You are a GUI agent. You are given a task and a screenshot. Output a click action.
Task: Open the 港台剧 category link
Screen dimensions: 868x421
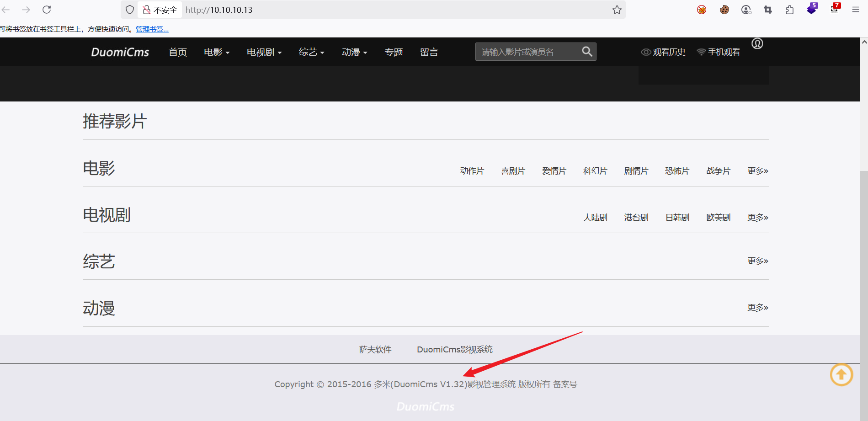636,218
